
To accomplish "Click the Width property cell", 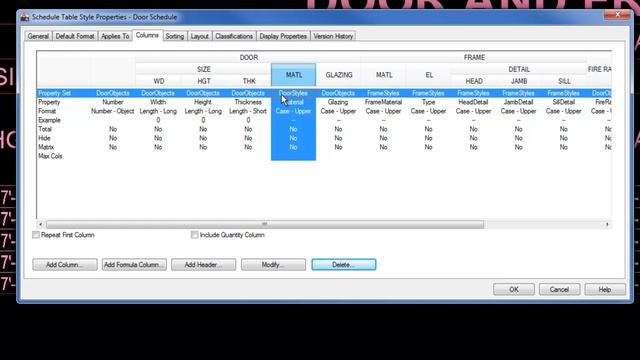I will coord(158,102).
